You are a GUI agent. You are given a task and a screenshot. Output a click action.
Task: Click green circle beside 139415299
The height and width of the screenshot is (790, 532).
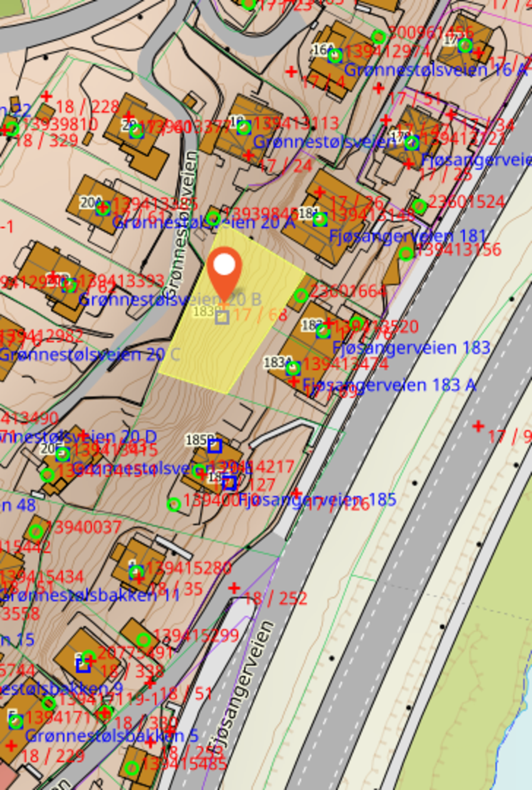[x=143, y=640]
